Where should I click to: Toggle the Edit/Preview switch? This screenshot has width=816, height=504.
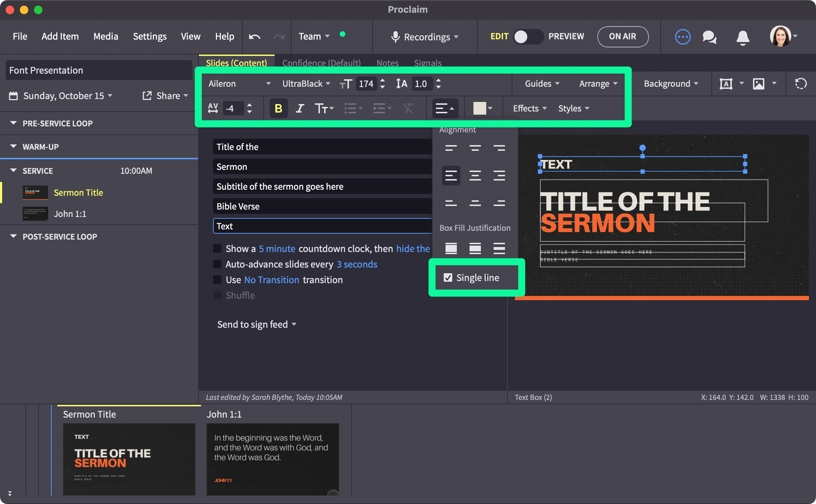tap(528, 36)
